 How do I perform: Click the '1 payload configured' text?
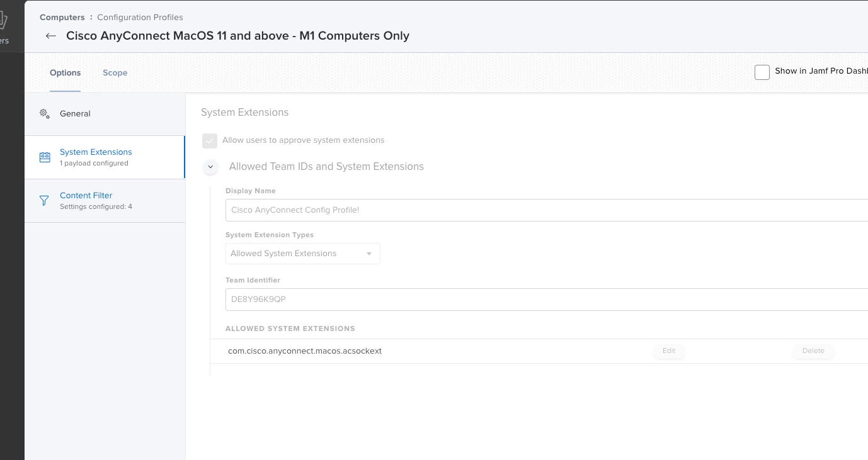click(94, 164)
